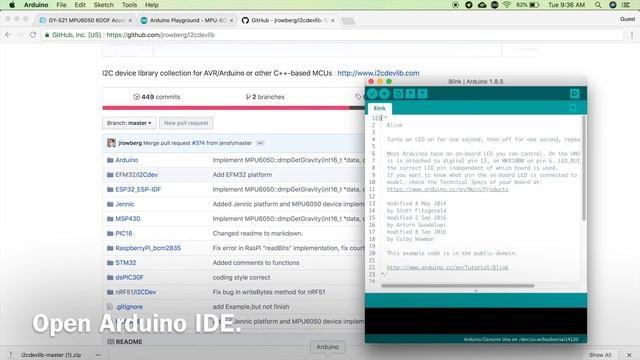Open the Tools menu
The image size is (640, 360).
pyautogui.click(x=129, y=5)
